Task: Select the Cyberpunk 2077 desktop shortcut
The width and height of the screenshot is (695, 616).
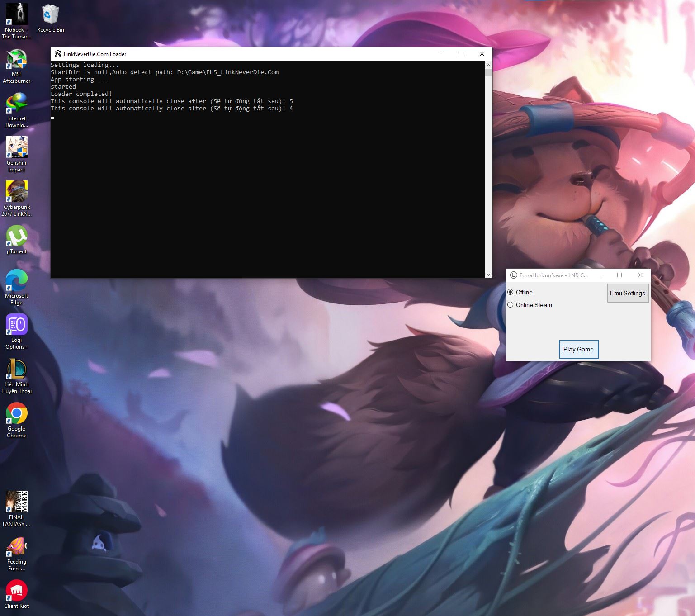Action: (x=16, y=192)
